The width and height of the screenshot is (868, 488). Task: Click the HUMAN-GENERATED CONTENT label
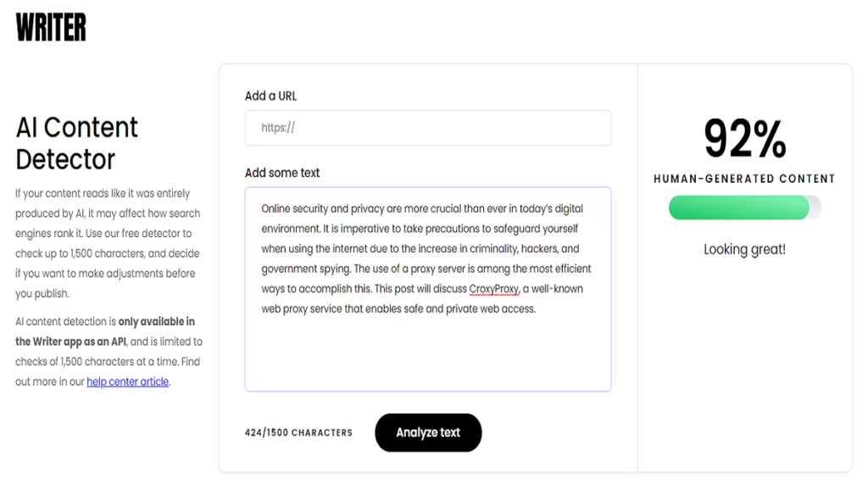point(744,178)
